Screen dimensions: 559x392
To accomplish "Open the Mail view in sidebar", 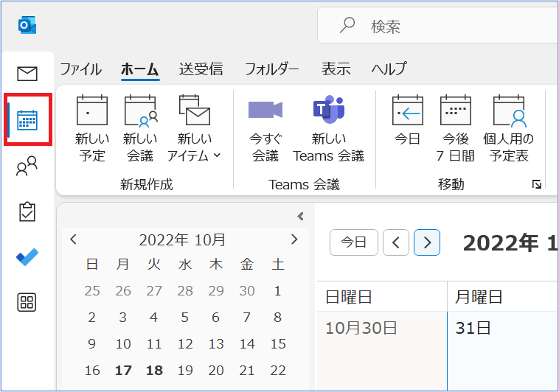I will pos(27,73).
